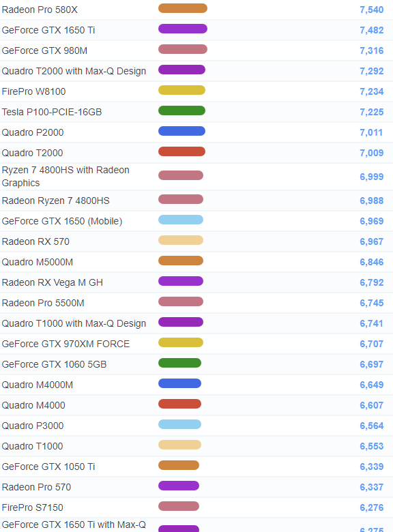Open GeForce GTX 1050 Ti entry

point(48,467)
